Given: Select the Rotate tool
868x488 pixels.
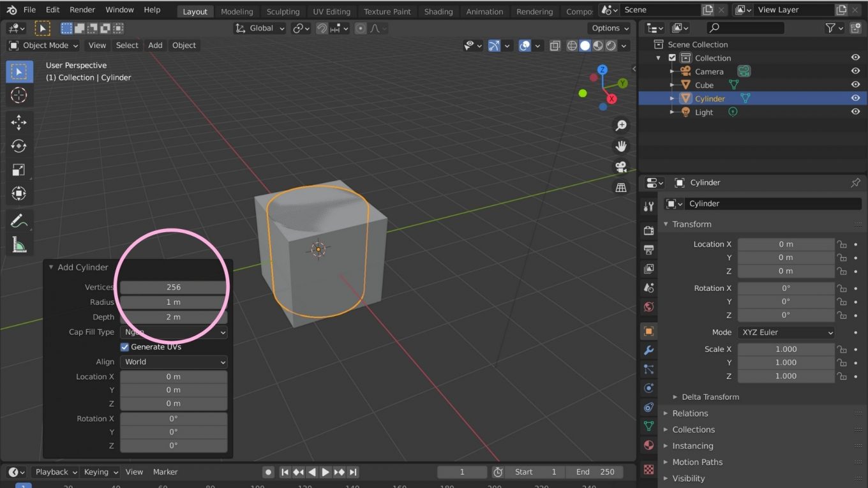Looking at the screenshot, I should point(19,145).
